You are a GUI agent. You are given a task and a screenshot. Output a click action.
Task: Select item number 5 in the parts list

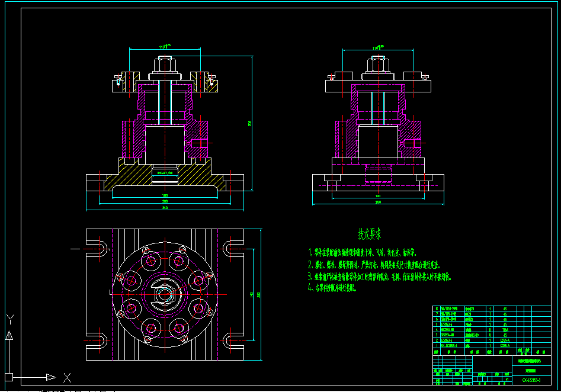437,324
